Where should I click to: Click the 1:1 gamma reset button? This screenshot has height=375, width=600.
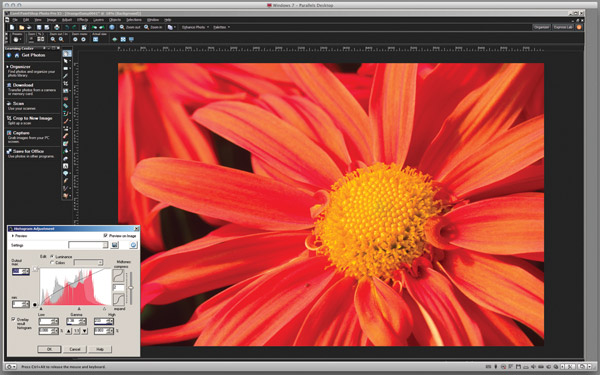tap(77, 331)
